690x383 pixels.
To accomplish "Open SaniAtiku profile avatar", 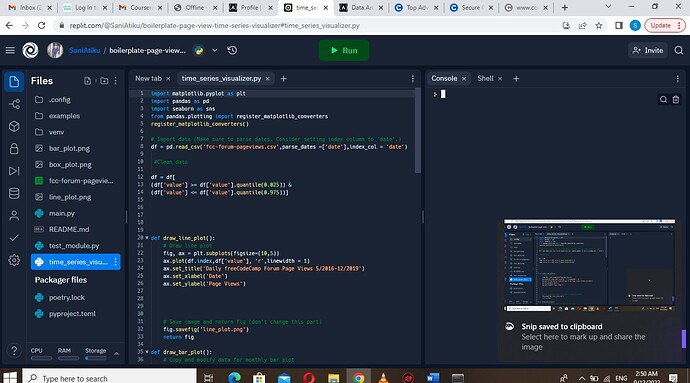I will [55, 50].
